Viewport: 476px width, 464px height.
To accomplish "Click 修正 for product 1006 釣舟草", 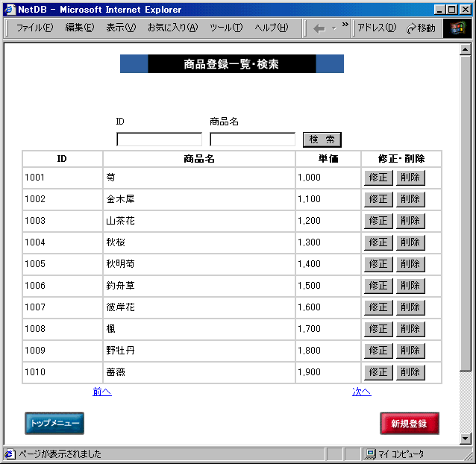I will pyautogui.click(x=378, y=286).
